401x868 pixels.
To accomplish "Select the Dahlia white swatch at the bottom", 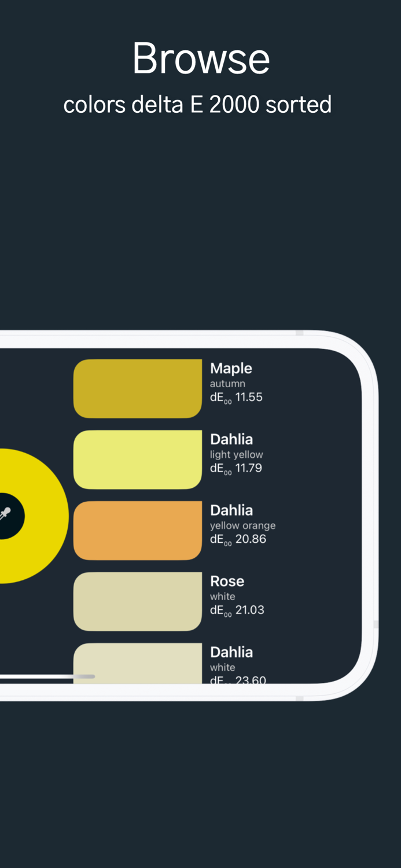I will pos(137,665).
